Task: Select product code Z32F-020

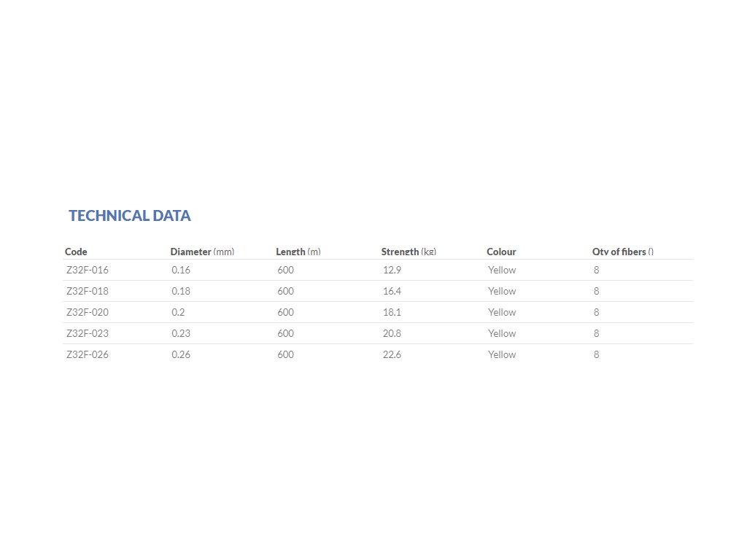Action: coord(88,312)
